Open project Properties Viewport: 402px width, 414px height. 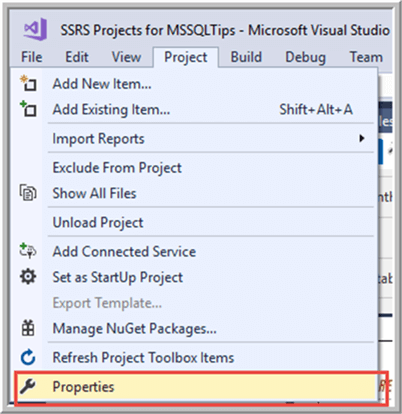(196, 387)
